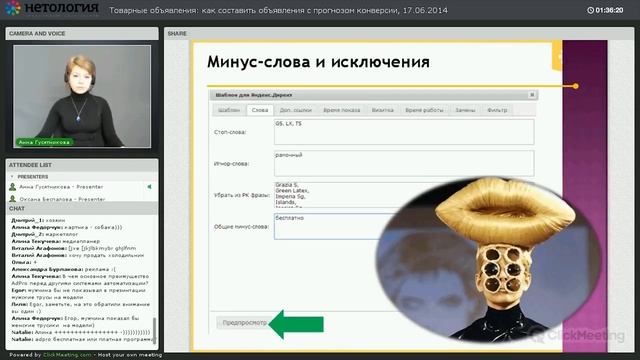This screenshot has height=360, width=640.
Task: Select Оксана Беспалова - Presenter in the attendee list
Action: (x=62, y=199)
